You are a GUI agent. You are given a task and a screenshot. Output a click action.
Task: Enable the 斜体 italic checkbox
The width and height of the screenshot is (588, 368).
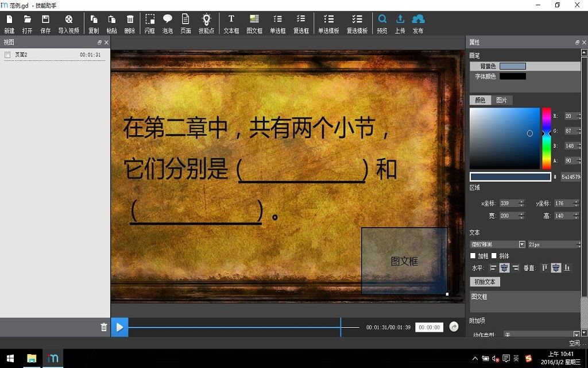(x=494, y=256)
